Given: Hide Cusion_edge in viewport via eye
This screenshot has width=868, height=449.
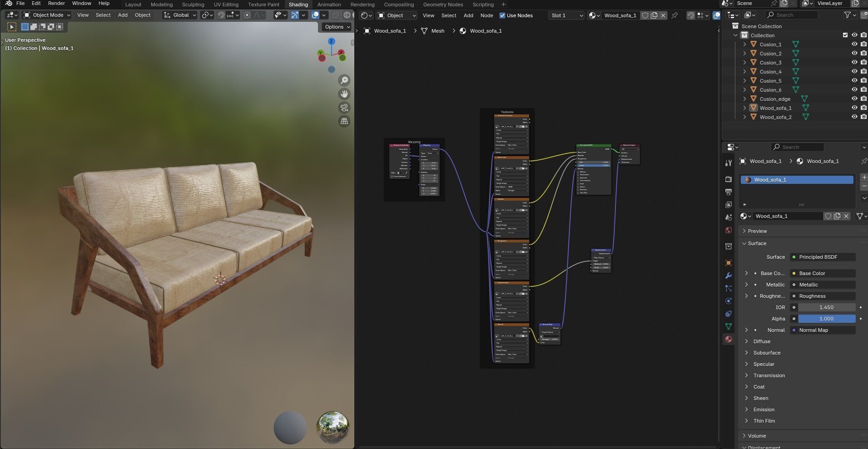Looking at the screenshot, I should click(x=854, y=99).
